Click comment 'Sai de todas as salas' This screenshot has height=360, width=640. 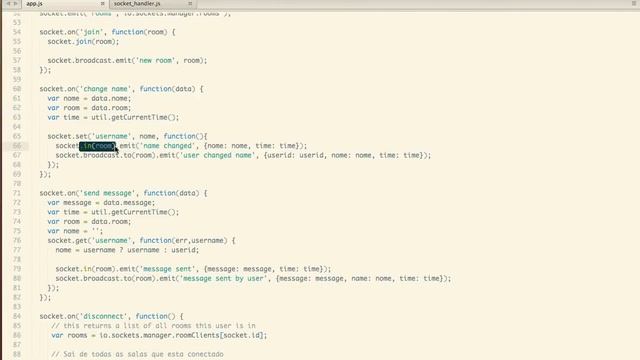(138, 354)
